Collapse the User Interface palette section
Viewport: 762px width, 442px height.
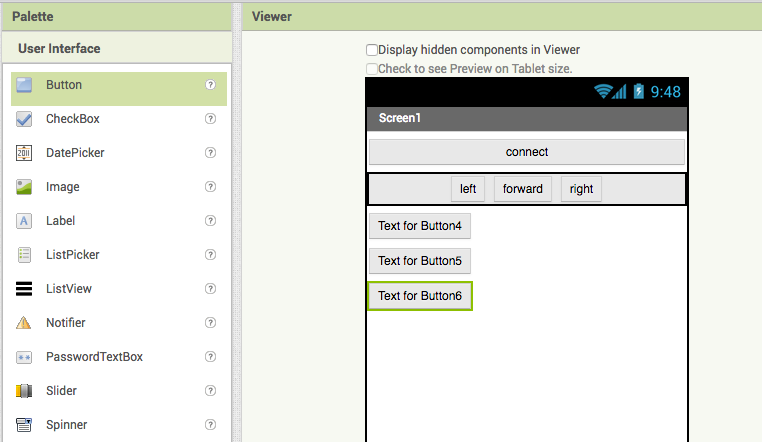[x=59, y=48]
